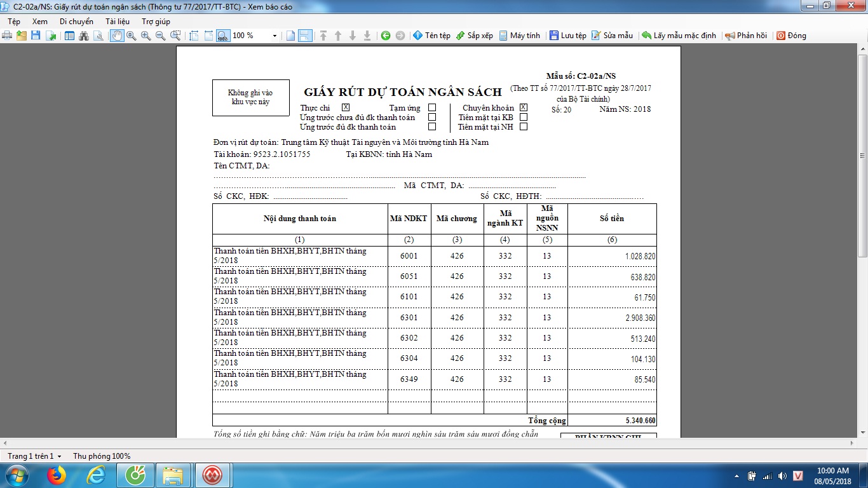Click the Lấy mẫu mặc định button
The height and width of the screenshot is (488, 868).
click(x=679, y=36)
